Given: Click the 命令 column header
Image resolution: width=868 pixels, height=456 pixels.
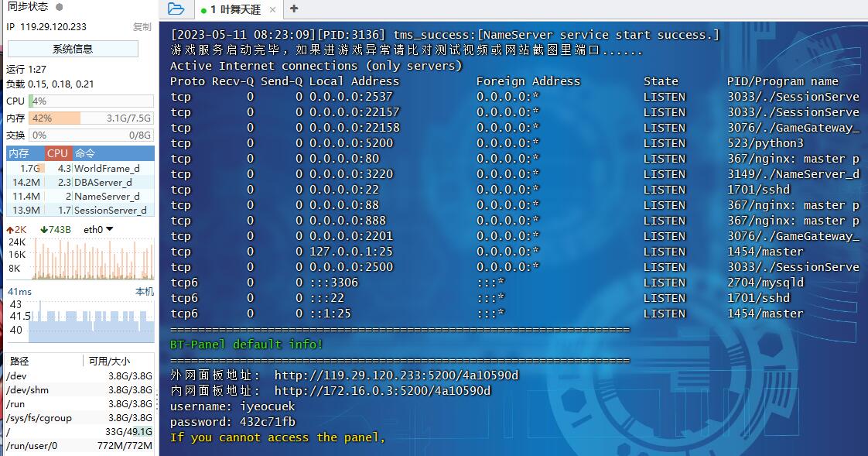Looking at the screenshot, I should click(x=113, y=153).
